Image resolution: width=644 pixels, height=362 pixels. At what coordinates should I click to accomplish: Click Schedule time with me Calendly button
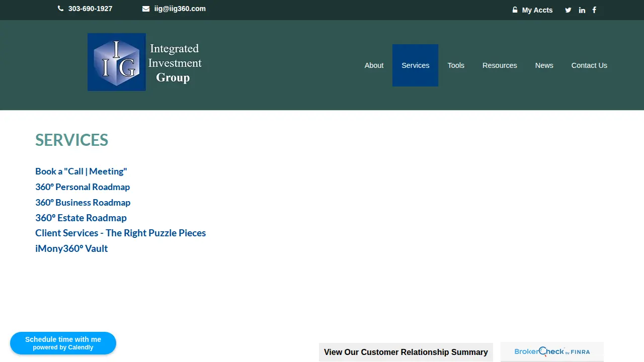pyautogui.click(x=63, y=343)
